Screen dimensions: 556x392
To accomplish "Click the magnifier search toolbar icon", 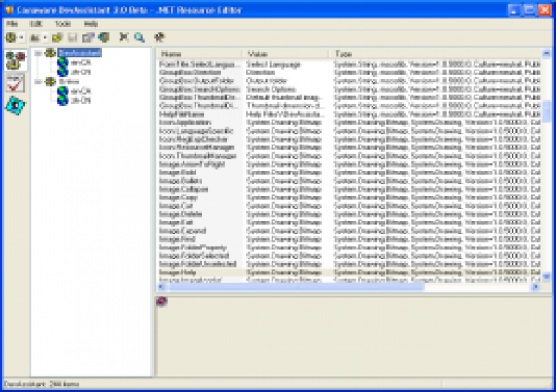I will (139, 37).
